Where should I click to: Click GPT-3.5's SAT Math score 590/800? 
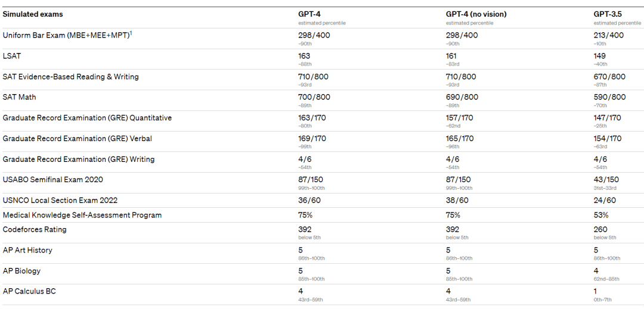[609, 97]
